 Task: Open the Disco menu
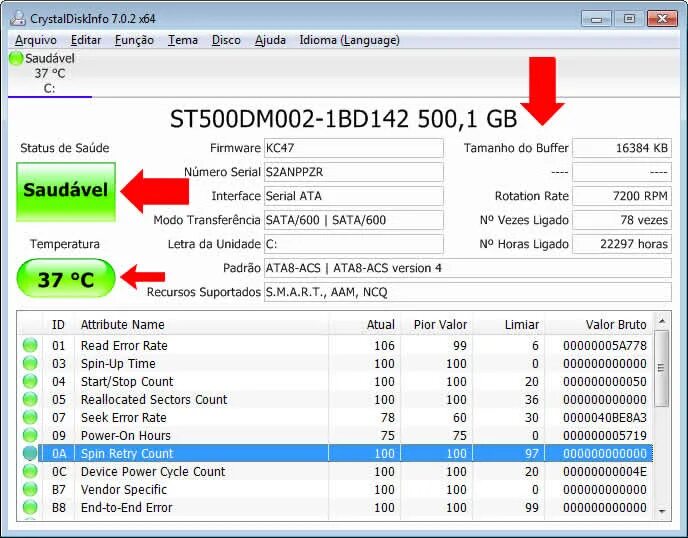coord(226,40)
